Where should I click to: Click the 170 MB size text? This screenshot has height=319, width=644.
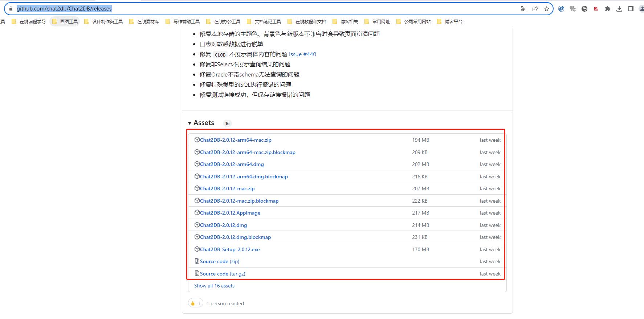pyautogui.click(x=420, y=249)
